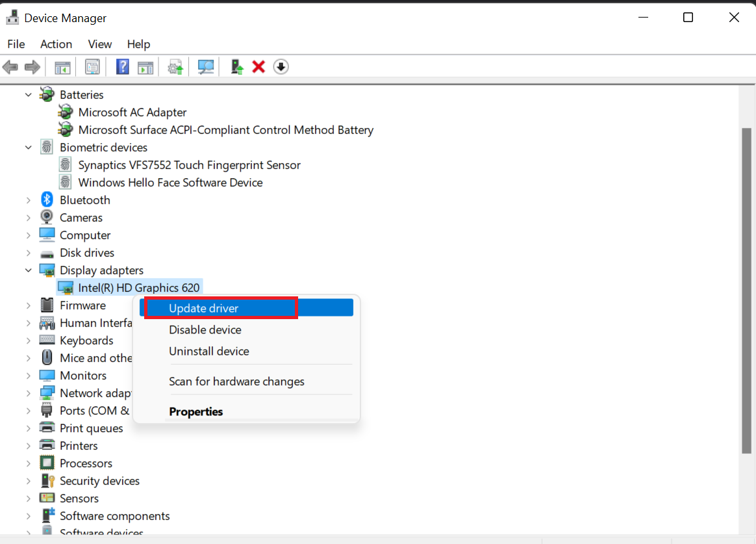Click the Biometric devices fingerprint icon
The width and height of the screenshot is (756, 544).
(47, 147)
